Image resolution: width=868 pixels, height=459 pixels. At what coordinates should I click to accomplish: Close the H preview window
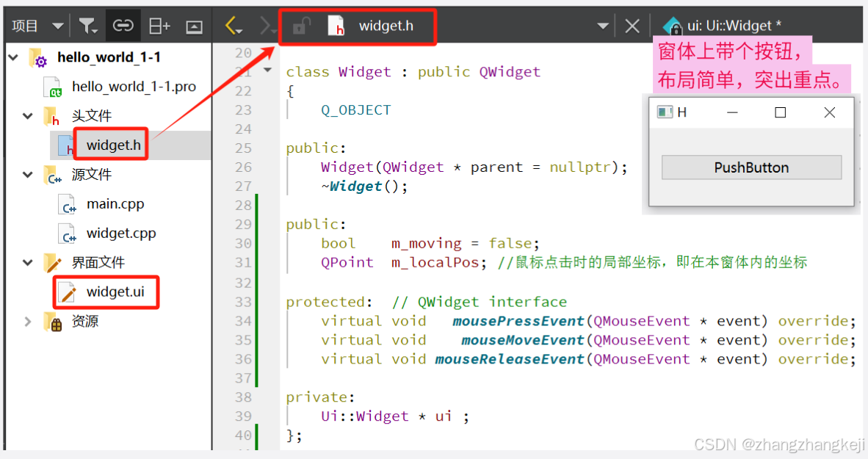(829, 112)
